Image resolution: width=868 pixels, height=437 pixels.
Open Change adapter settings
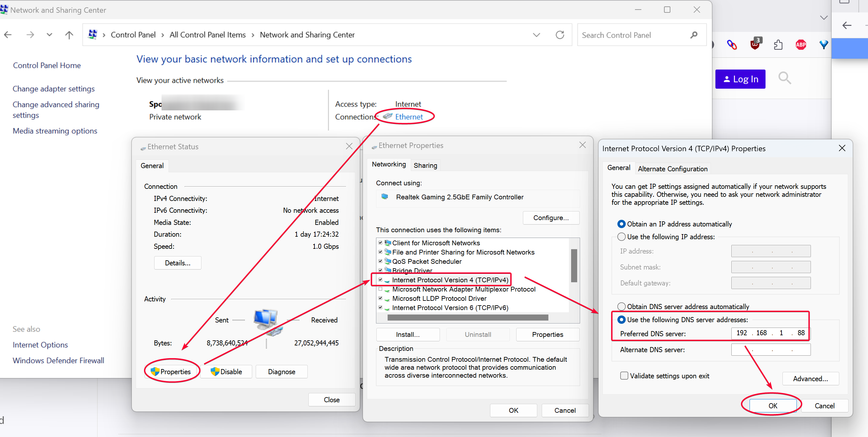(x=54, y=89)
